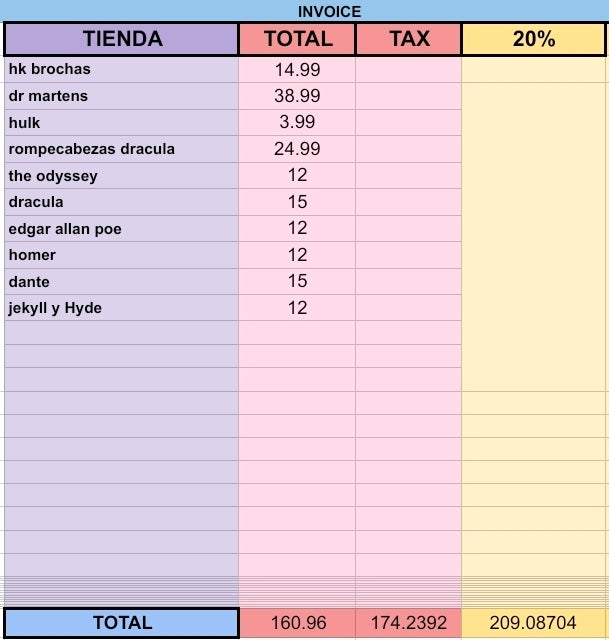Click the homer row label
Image resolution: width=609 pixels, height=640 pixels.
pyautogui.click(x=121, y=255)
